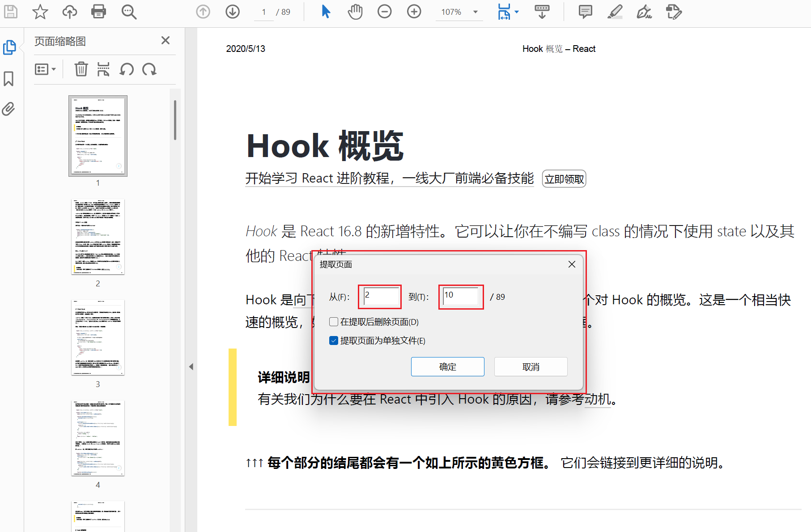This screenshot has width=811, height=532.
Task: Select the Hand tool in the toolbar
Action: click(x=355, y=12)
